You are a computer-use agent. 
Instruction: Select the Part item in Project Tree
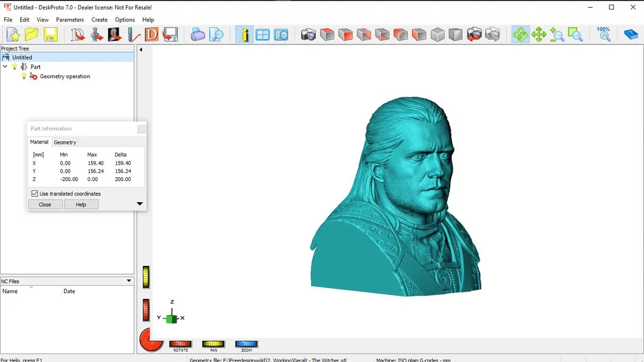coord(35,67)
